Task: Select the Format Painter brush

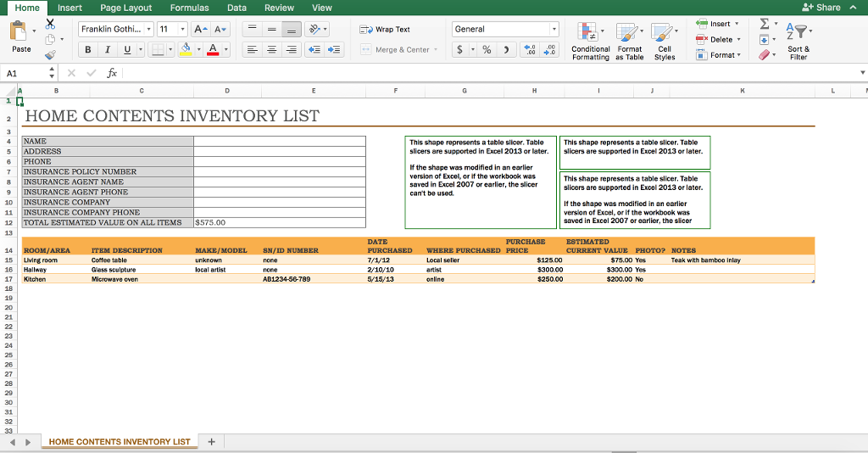Action: [x=49, y=54]
